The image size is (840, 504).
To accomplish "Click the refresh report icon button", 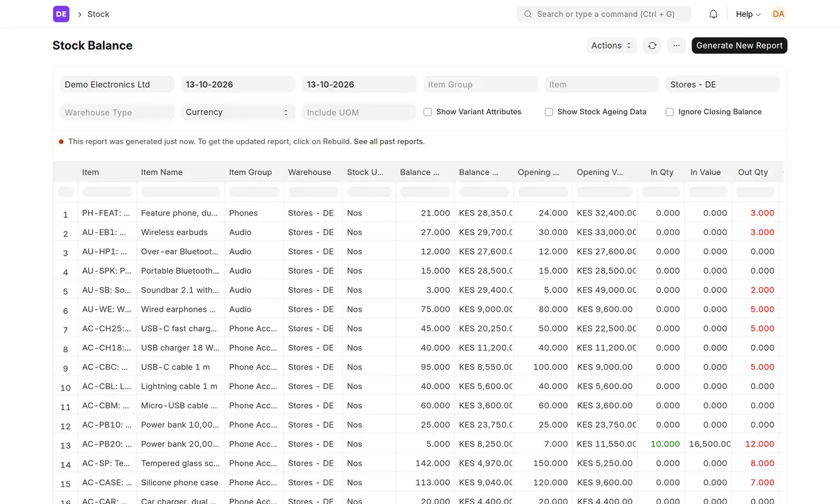I will (652, 45).
